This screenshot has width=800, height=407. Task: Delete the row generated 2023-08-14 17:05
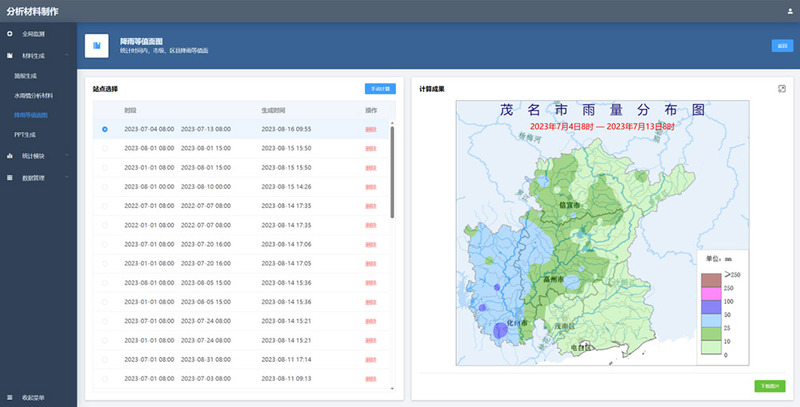pyautogui.click(x=371, y=264)
